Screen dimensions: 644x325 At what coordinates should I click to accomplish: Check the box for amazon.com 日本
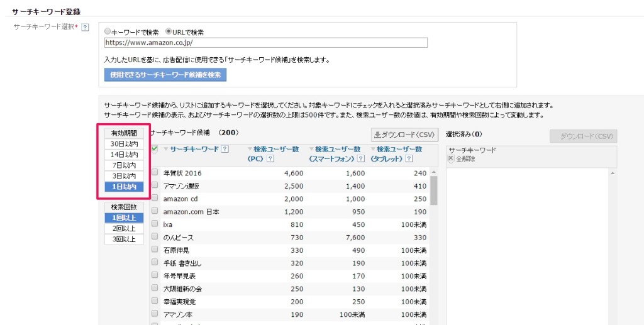tap(155, 211)
